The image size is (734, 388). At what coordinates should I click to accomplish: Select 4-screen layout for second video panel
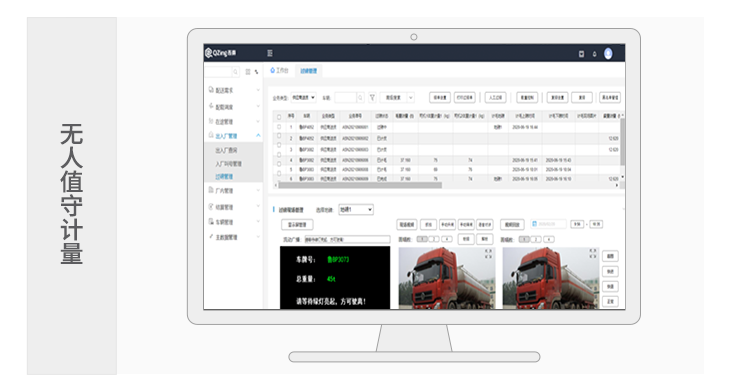click(549, 239)
